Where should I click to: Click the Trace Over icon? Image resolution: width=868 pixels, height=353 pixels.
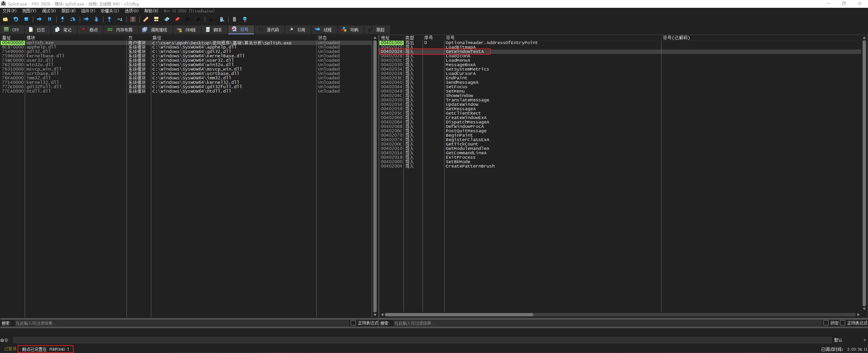(96, 19)
